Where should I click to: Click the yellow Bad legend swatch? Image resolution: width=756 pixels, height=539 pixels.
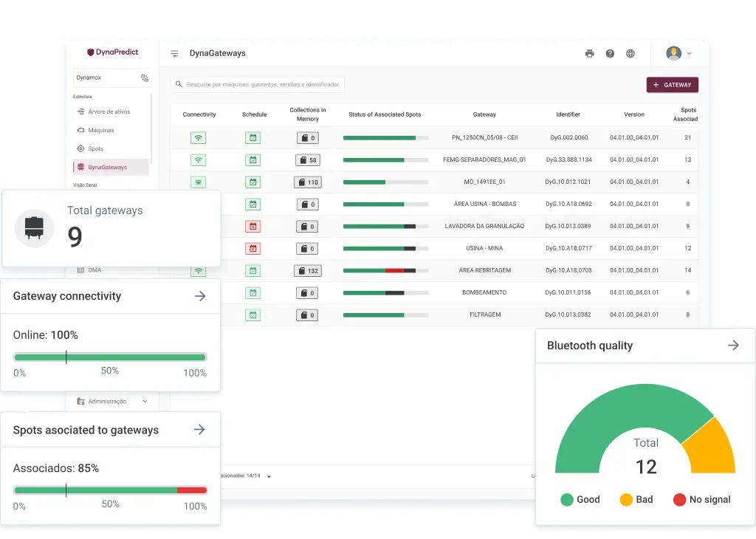click(x=626, y=499)
